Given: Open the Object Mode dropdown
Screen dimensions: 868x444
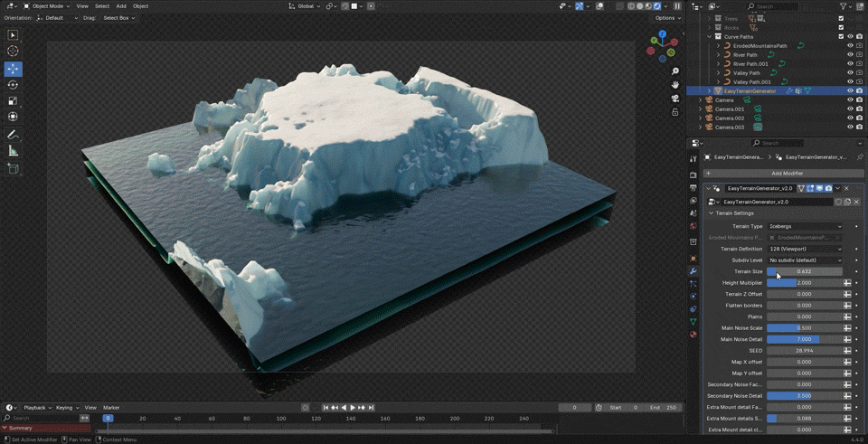Looking at the screenshot, I should pos(47,6).
